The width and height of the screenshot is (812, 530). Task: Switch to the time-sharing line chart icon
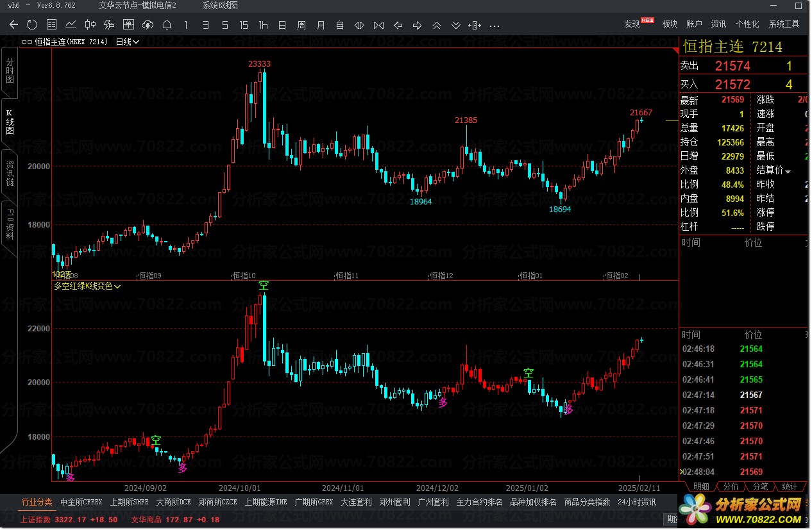(x=71, y=25)
